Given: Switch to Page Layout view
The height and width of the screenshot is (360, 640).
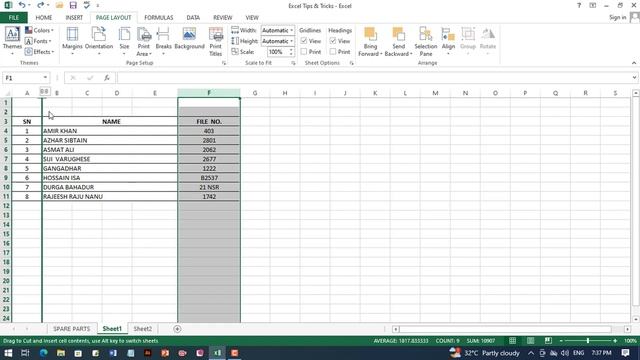Looking at the screenshot, I should tap(530, 340).
